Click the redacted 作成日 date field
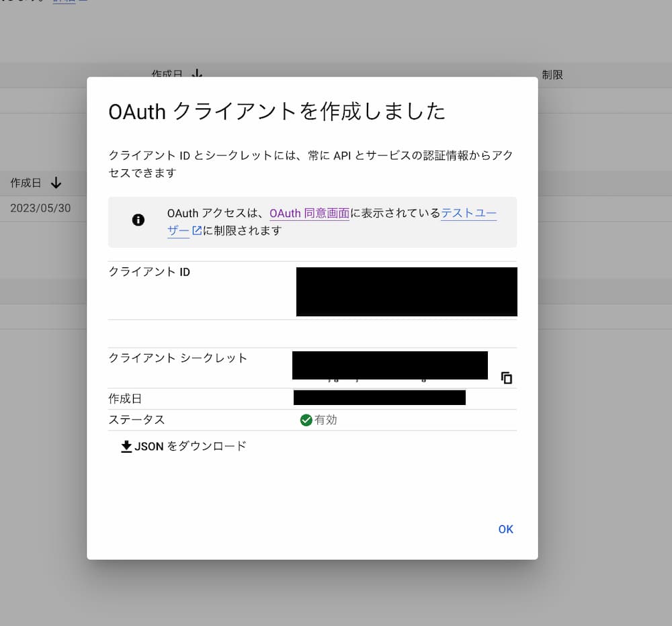This screenshot has width=672, height=626. (379, 397)
